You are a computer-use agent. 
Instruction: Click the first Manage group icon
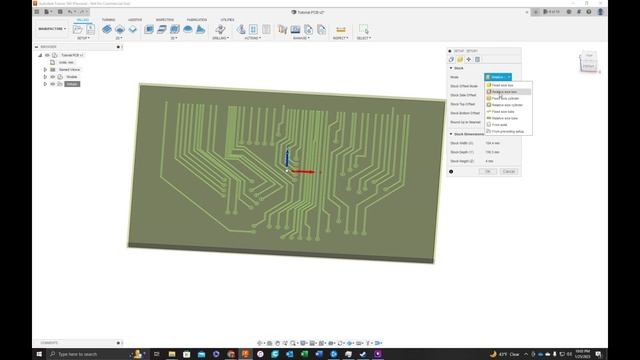(282, 29)
